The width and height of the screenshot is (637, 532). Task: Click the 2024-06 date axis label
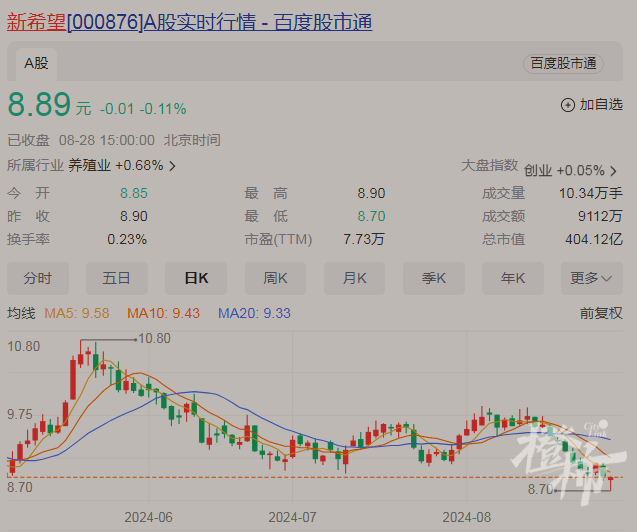point(148,518)
